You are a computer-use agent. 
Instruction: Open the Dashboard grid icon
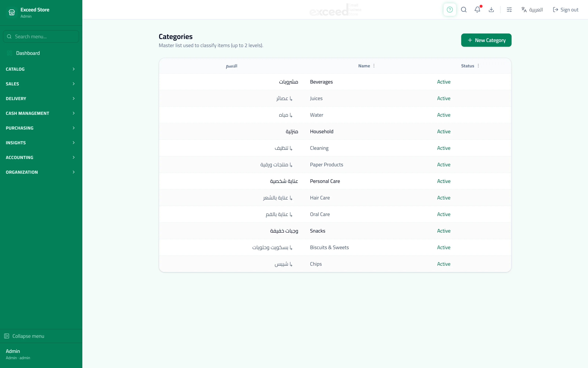pos(10,53)
